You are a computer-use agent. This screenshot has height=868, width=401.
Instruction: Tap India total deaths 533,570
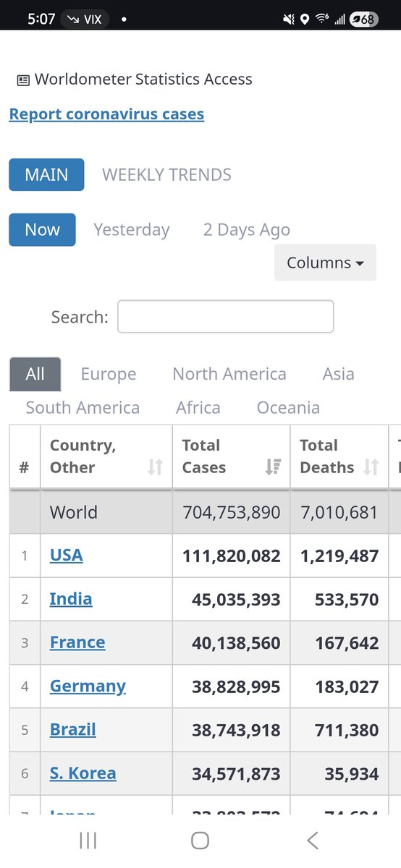tap(347, 600)
